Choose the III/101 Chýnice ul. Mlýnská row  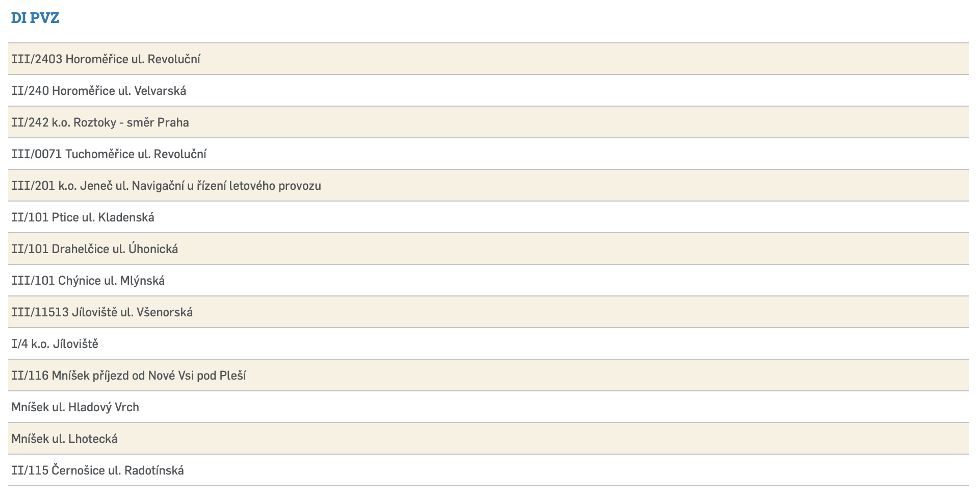click(88, 281)
